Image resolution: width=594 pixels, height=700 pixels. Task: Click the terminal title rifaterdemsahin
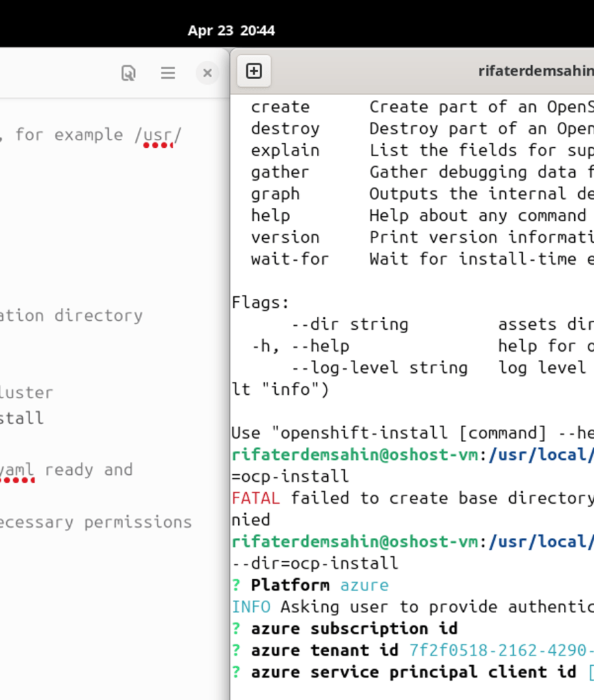(x=536, y=71)
